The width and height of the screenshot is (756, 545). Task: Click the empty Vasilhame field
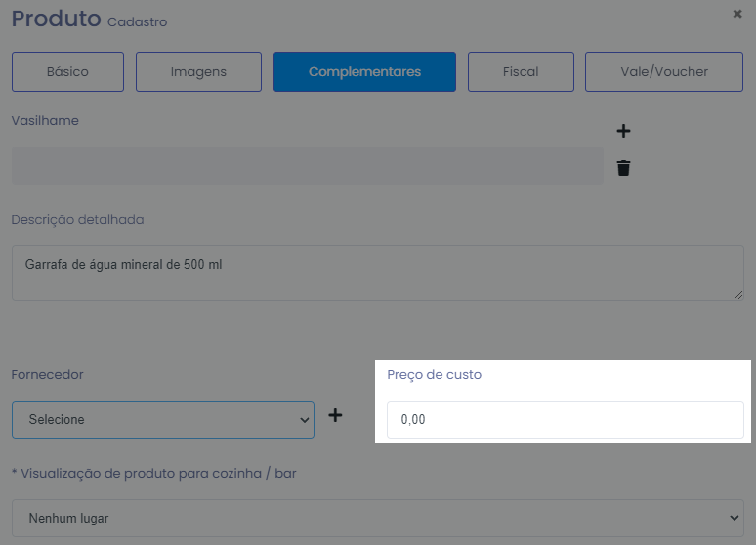[x=307, y=166]
